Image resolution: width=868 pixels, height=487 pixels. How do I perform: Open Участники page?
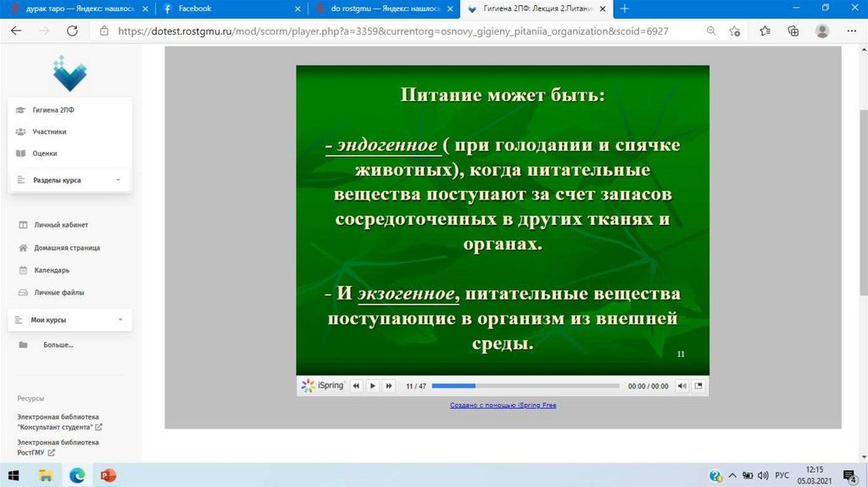click(x=49, y=132)
